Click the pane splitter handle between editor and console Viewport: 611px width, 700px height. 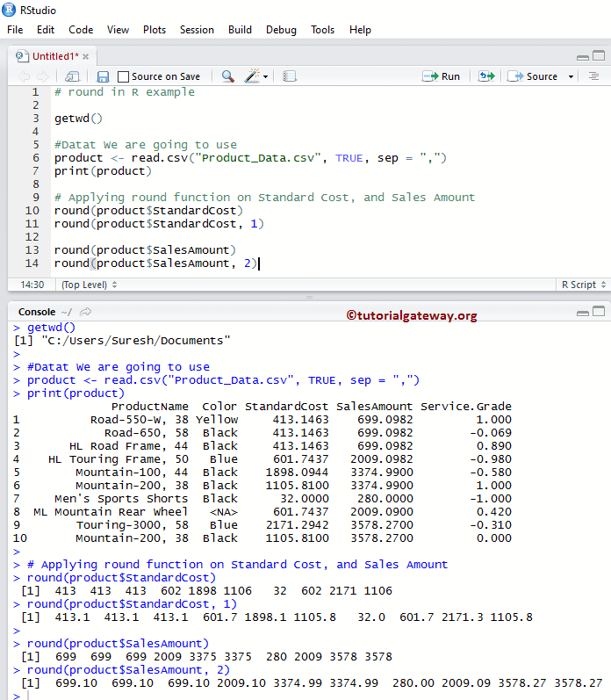[309, 297]
